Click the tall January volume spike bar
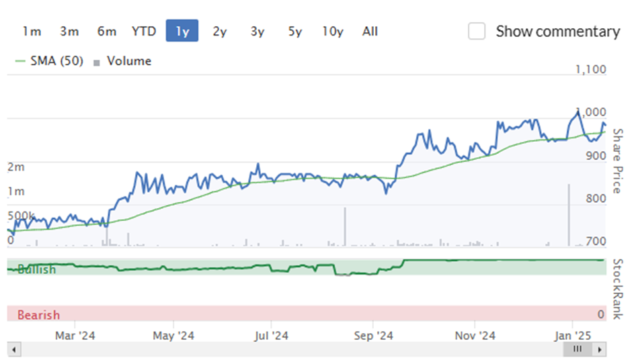Image resolution: width=632 pixels, height=364 pixels. (x=569, y=215)
